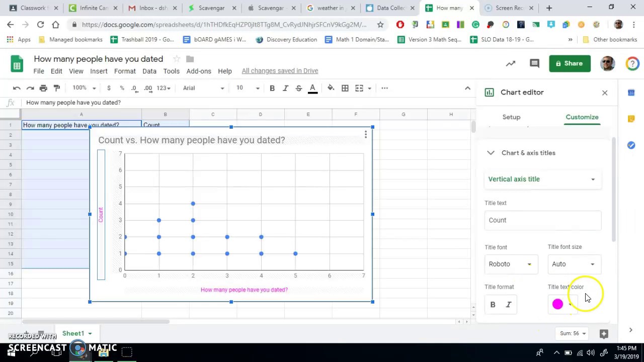Open the Vertical axis title dropdown
Screen dimensions: 644x362
pos(542,179)
